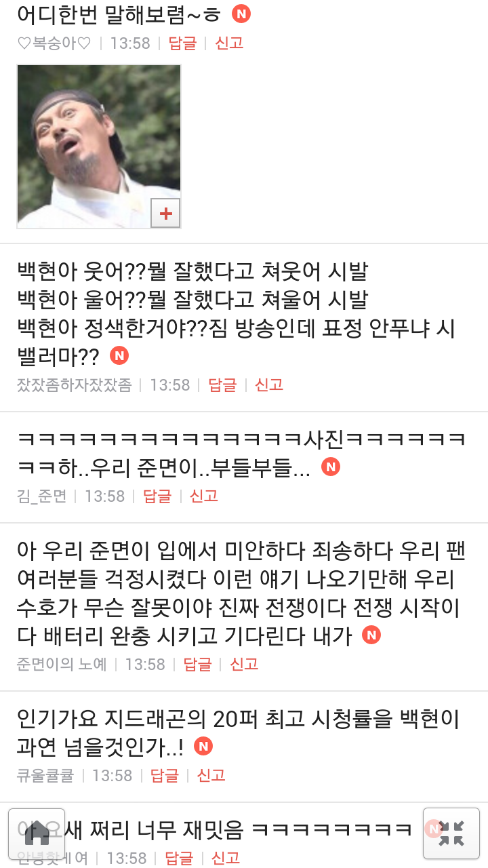Tap the N badge on 잤잤좀하자잤잤좀 comment

(x=119, y=355)
